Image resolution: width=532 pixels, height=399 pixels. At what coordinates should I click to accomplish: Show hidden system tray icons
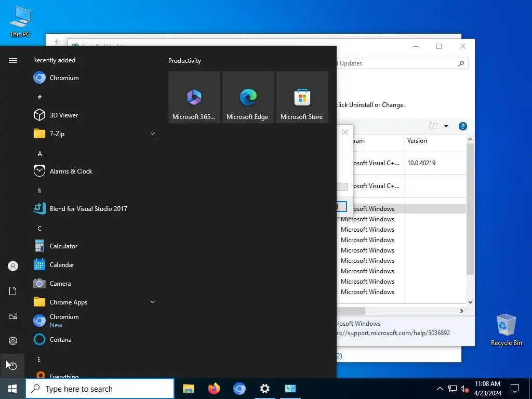pos(440,389)
